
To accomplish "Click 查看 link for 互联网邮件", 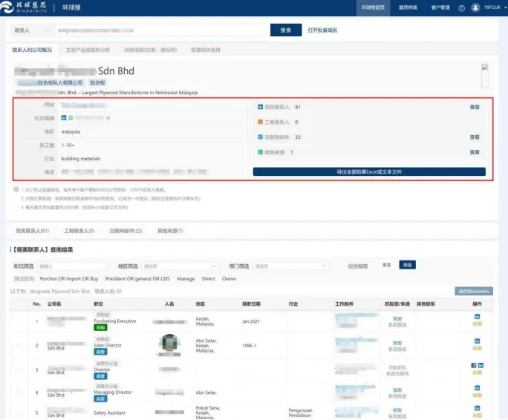I will [x=475, y=137].
